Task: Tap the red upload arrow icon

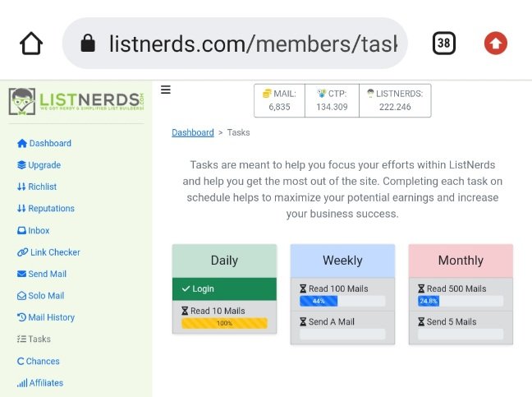Action: click(495, 43)
